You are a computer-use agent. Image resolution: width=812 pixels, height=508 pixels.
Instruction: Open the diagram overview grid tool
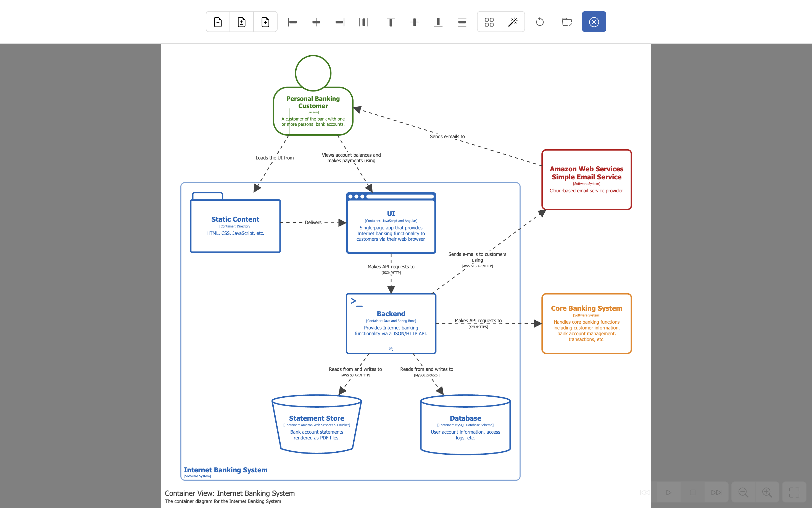[489, 22]
